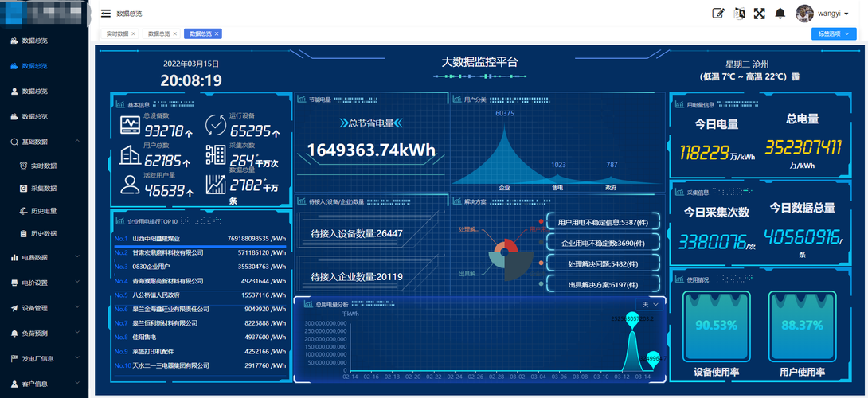868x398 pixels.
Task: Click the chart icon next to 使用情况 title
Action: (678, 279)
